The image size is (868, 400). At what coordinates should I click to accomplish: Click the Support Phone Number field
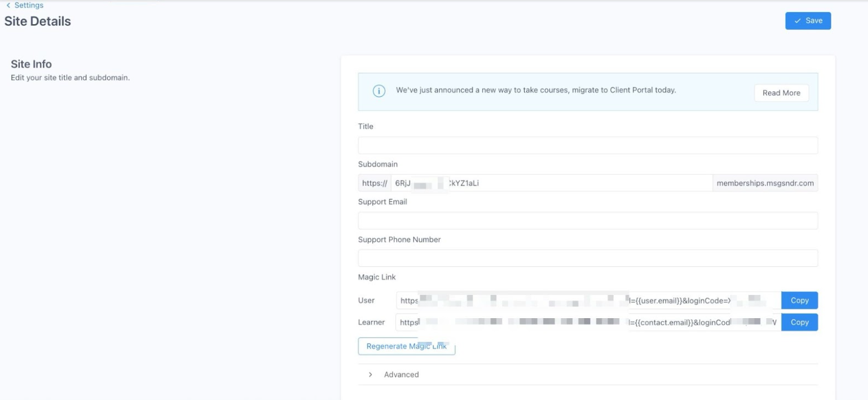tap(587, 258)
